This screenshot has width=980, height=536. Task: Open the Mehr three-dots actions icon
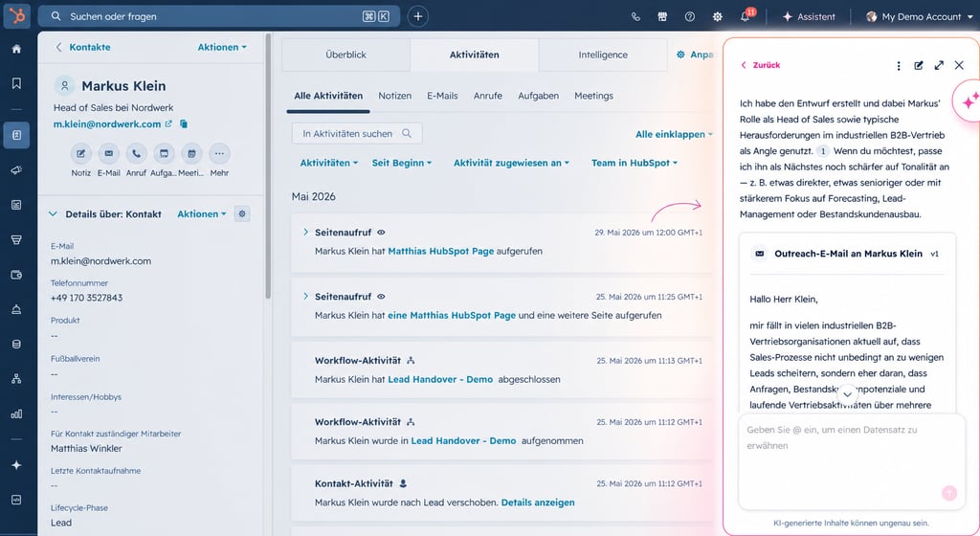(219, 153)
